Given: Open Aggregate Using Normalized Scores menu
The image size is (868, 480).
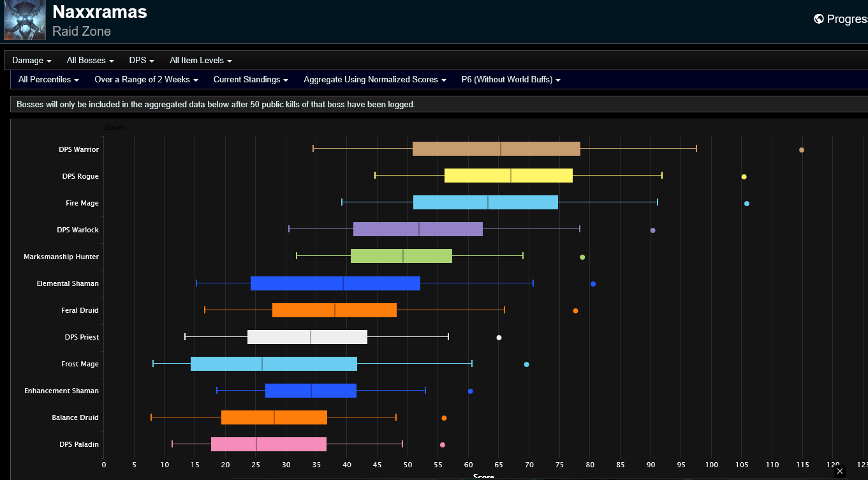Looking at the screenshot, I should click(x=375, y=80).
